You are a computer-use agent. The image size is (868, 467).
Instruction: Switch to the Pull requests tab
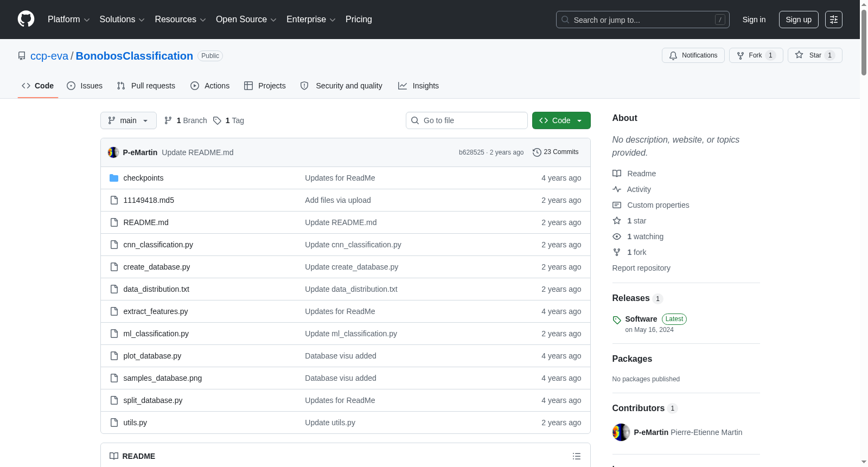[x=146, y=86]
